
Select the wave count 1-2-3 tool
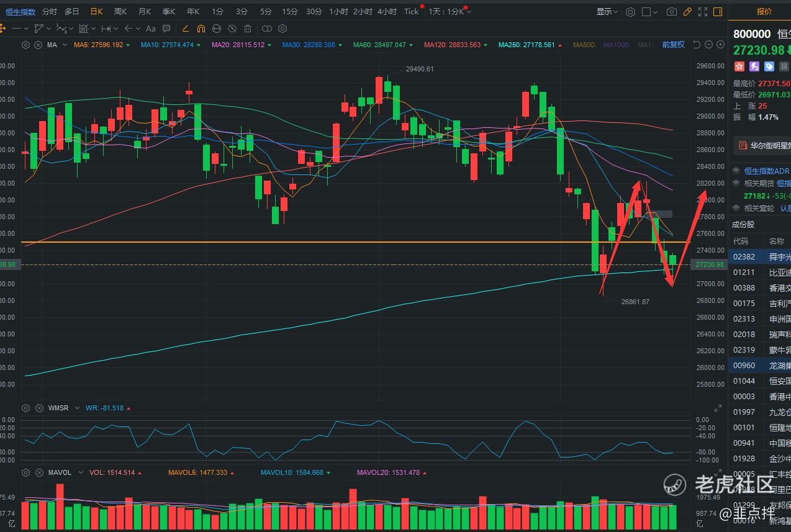[x=61, y=29]
